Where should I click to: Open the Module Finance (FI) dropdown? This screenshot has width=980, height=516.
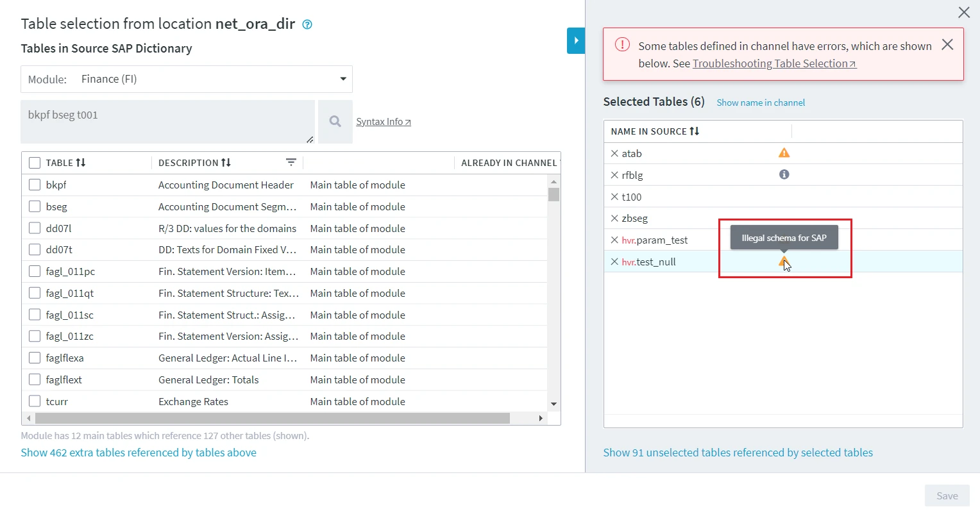(x=187, y=79)
